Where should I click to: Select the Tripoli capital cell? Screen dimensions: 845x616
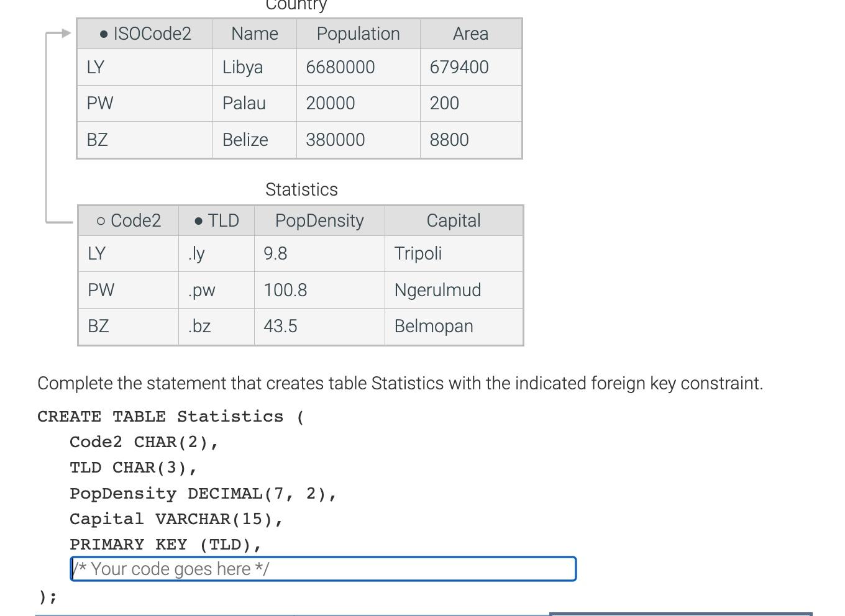[418, 253]
